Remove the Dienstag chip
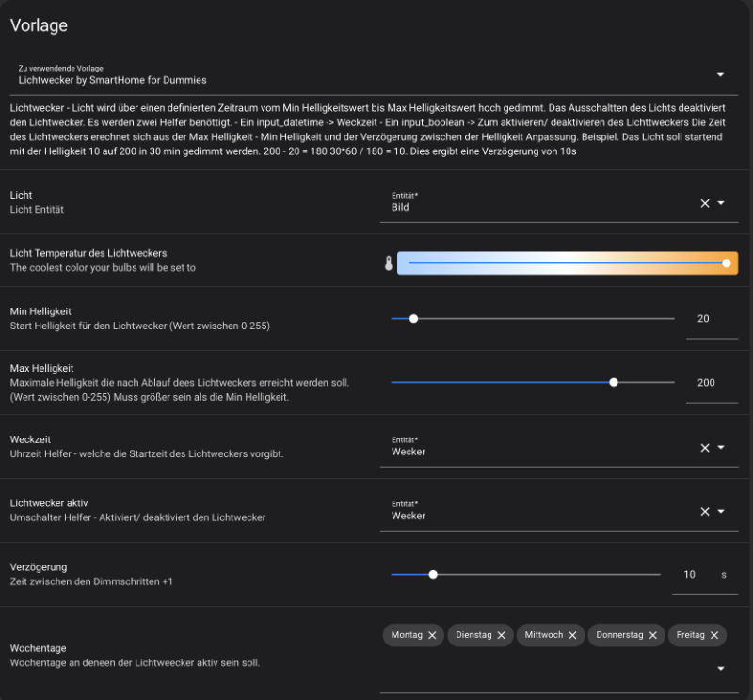Screen dimensions: 753x700 pos(502,636)
